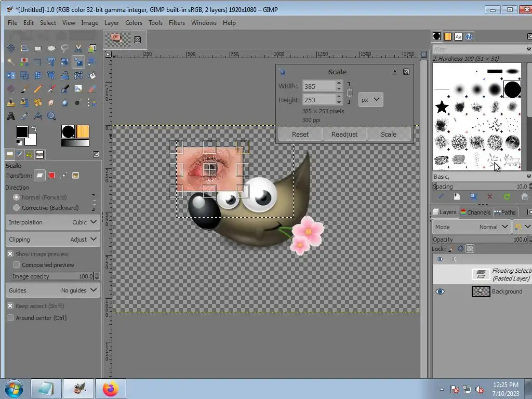Open the Basic brush tag dropdown

482,177
